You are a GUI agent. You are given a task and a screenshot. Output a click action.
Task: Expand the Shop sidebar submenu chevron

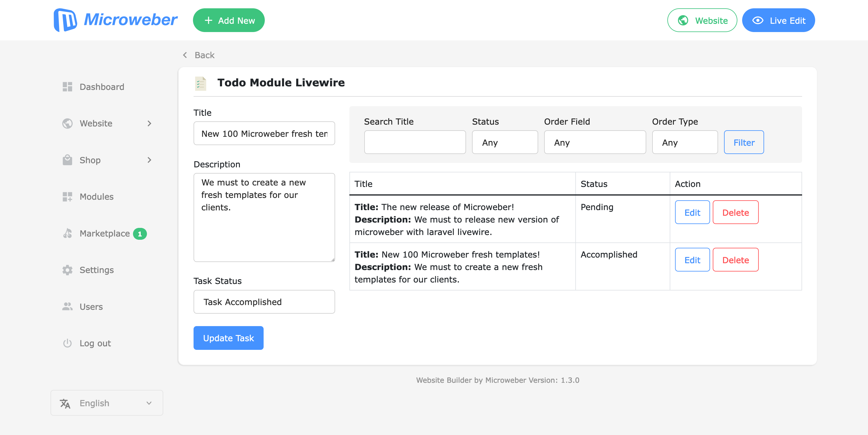point(149,160)
